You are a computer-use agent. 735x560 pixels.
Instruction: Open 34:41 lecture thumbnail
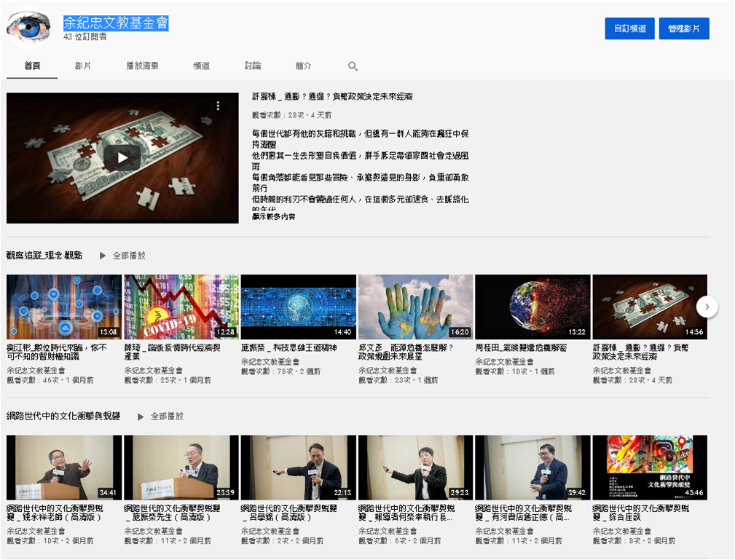[x=64, y=468]
